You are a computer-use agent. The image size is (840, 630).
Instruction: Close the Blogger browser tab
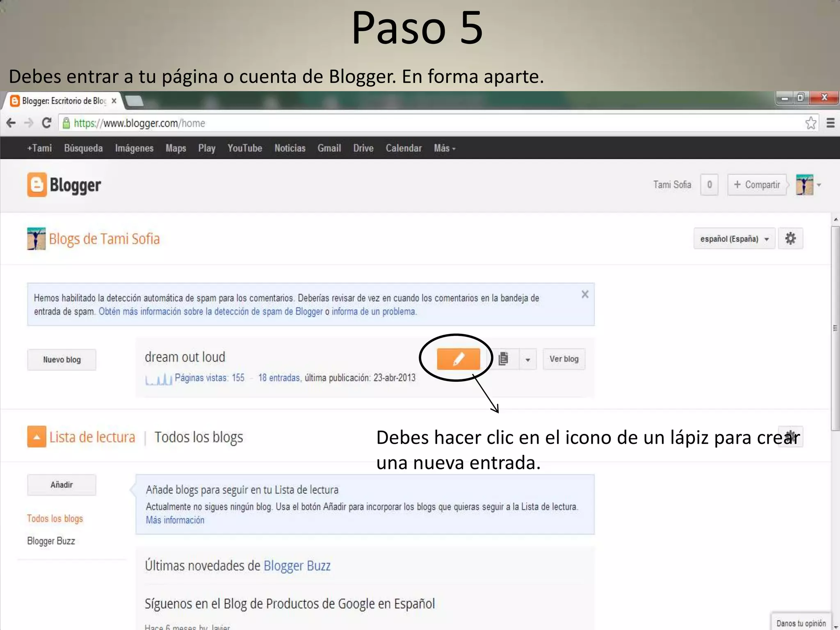click(x=114, y=100)
